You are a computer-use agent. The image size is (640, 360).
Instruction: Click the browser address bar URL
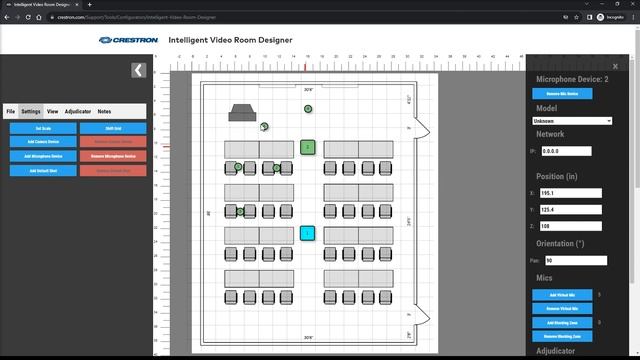[x=137, y=17]
